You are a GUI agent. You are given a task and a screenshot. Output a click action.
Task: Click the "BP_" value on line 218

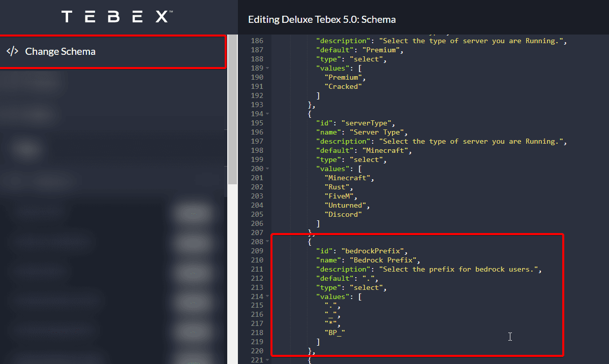click(x=335, y=333)
